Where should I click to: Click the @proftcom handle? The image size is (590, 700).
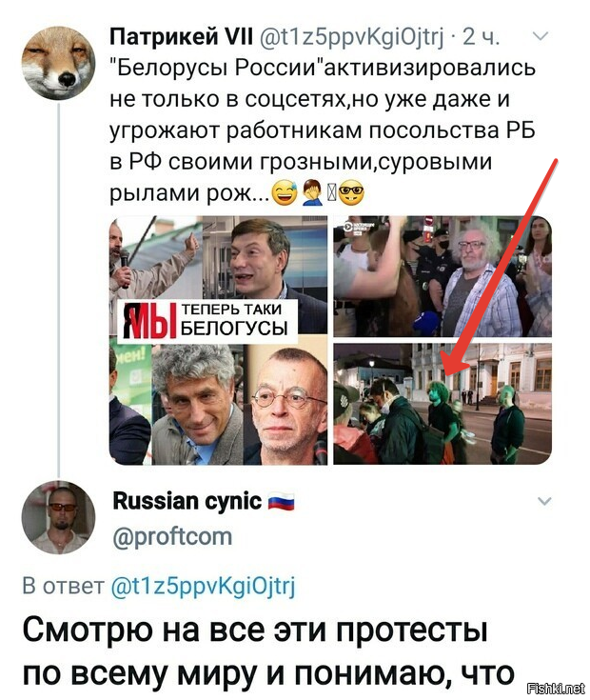(x=172, y=536)
